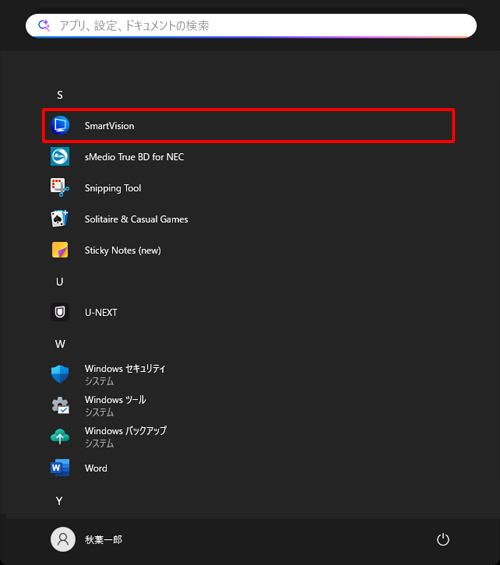
Task: Jump via the U letter header
Action: (60, 282)
